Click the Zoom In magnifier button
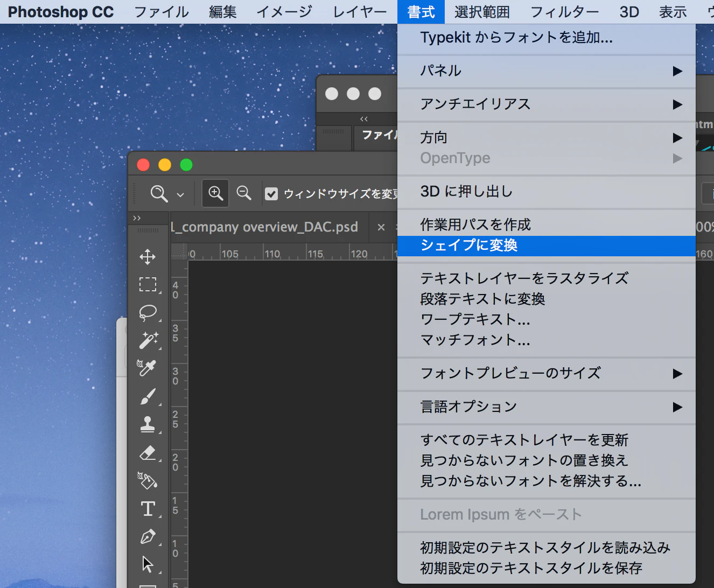Image resolution: width=714 pixels, height=588 pixels. (215, 193)
